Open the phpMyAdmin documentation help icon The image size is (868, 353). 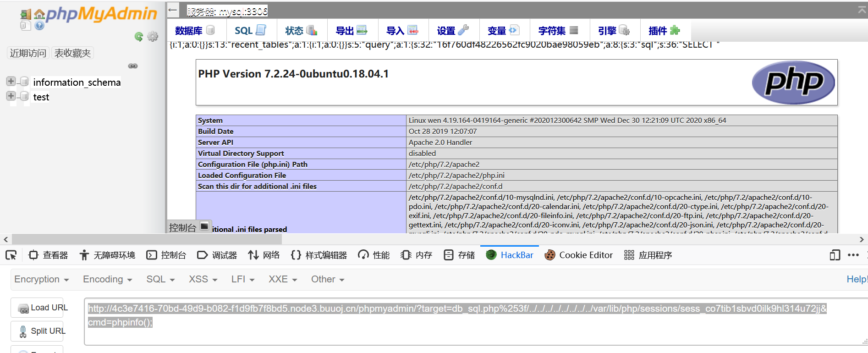(x=40, y=26)
